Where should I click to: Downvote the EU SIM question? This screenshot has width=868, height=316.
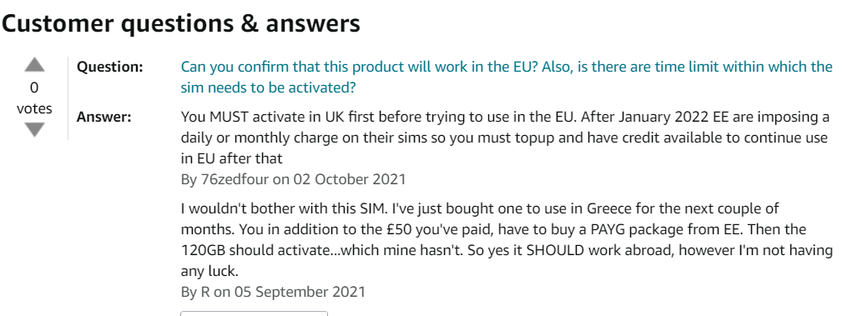point(34,129)
